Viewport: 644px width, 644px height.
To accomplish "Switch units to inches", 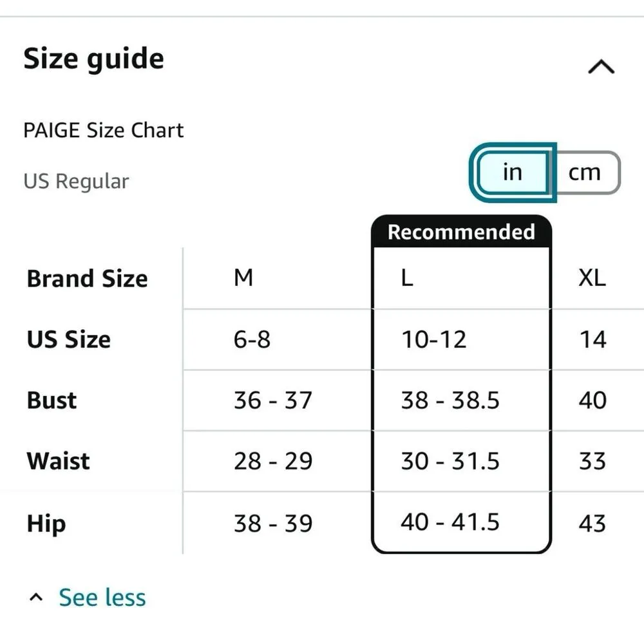I will pyautogui.click(x=512, y=172).
